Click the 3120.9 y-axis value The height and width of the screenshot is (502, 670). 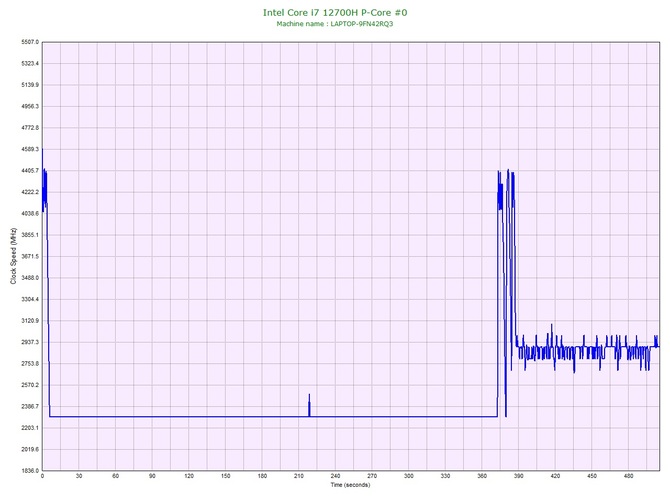click(x=30, y=321)
